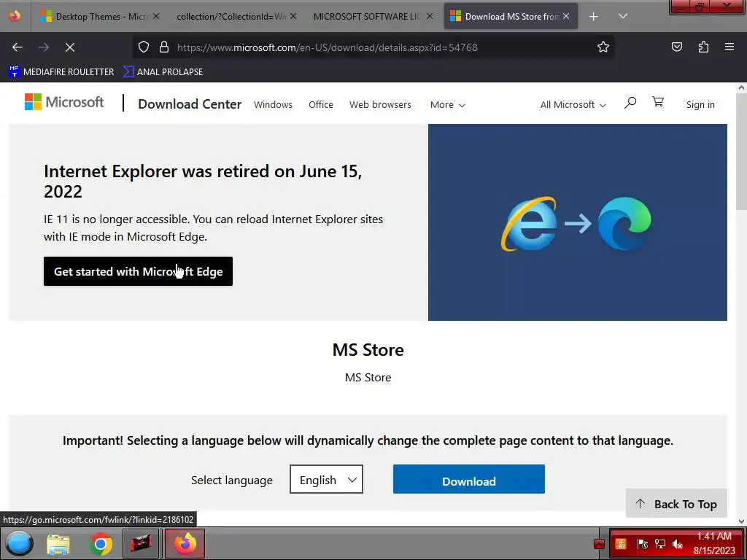Click Sign in link
747x560 pixels.
700,105
